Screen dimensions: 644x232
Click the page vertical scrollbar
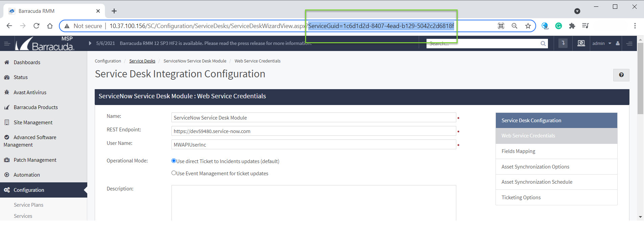pos(640,81)
